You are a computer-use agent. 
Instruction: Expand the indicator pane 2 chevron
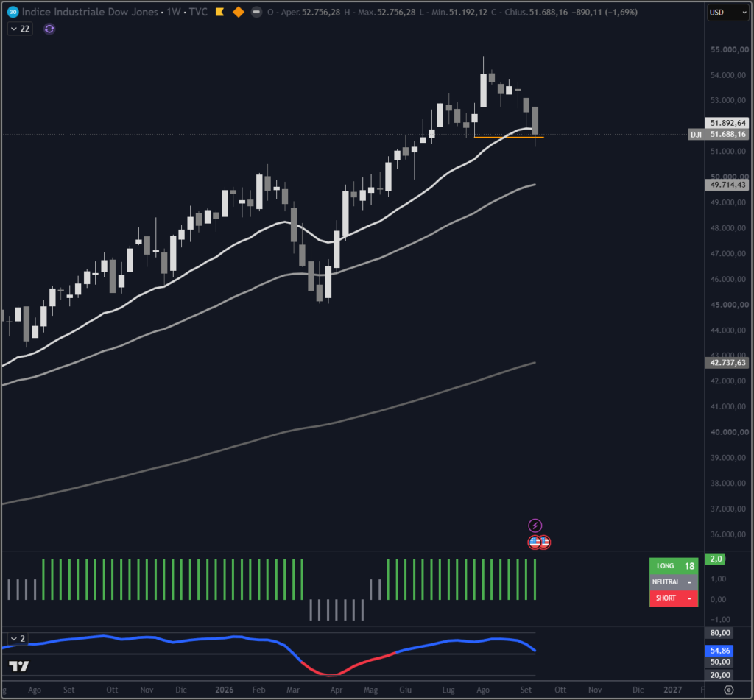coord(14,638)
